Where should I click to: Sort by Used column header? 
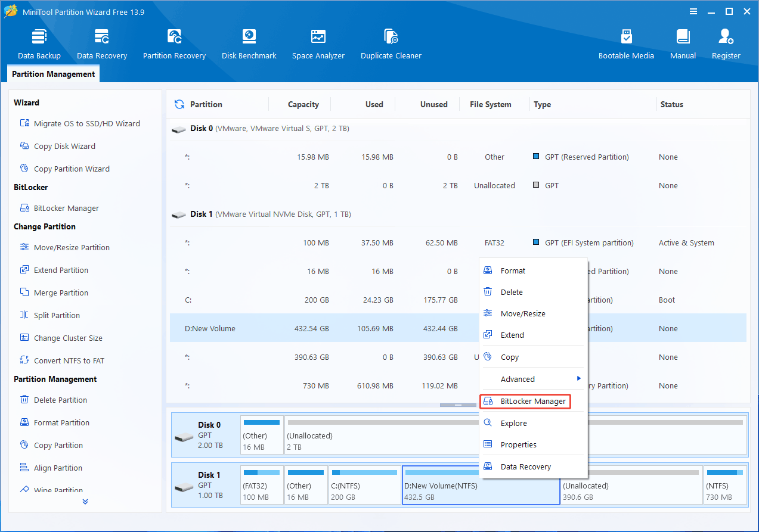pyautogui.click(x=374, y=104)
